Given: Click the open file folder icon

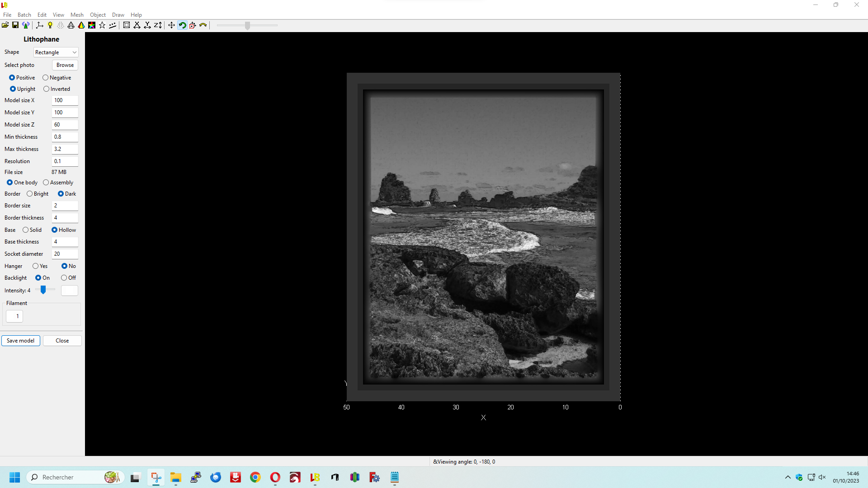Looking at the screenshot, I should [x=5, y=25].
